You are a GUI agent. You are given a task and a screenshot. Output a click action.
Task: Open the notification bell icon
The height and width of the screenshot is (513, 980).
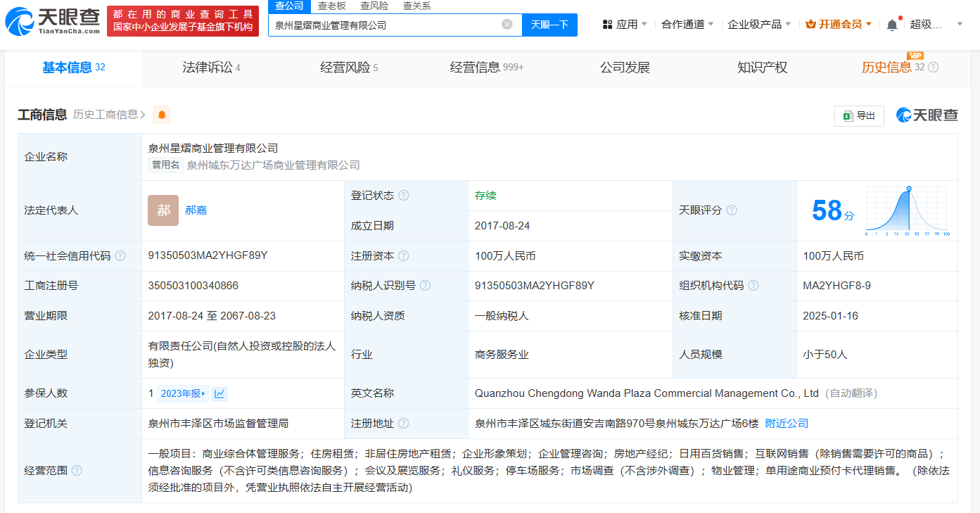892,25
